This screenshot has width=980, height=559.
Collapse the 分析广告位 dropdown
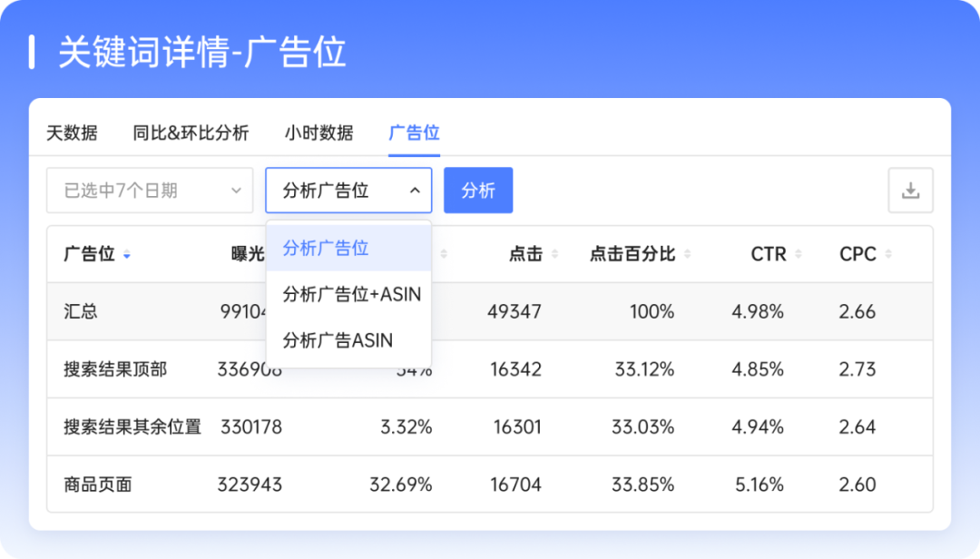pos(413,191)
